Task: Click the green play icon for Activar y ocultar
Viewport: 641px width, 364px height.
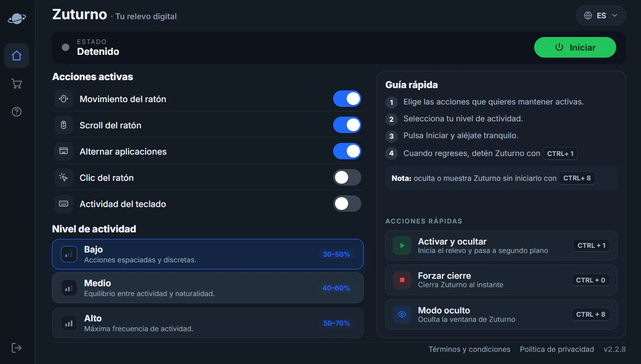Action: (x=402, y=245)
